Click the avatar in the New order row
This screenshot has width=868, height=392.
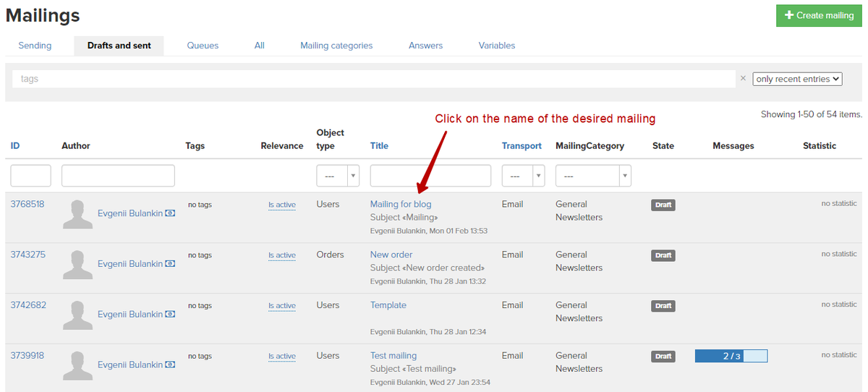click(x=77, y=265)
